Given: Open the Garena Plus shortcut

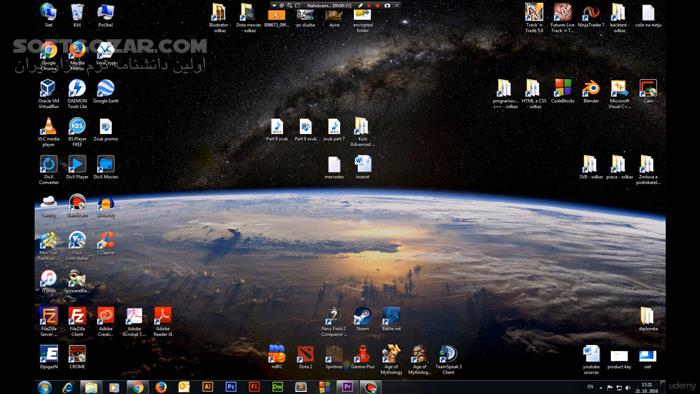Looking at the screenshot, I should [362, 357].
